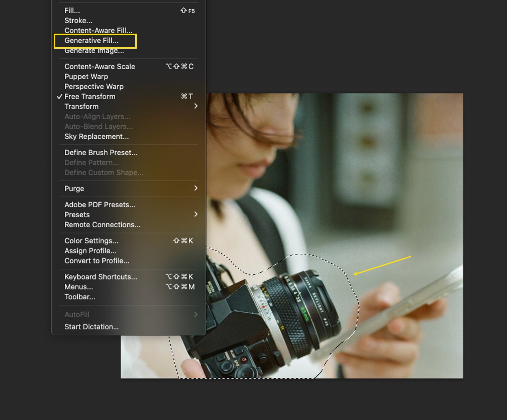Open Keyboard Shortcuts editor
The image size is (507, 420).
[101, 277]
